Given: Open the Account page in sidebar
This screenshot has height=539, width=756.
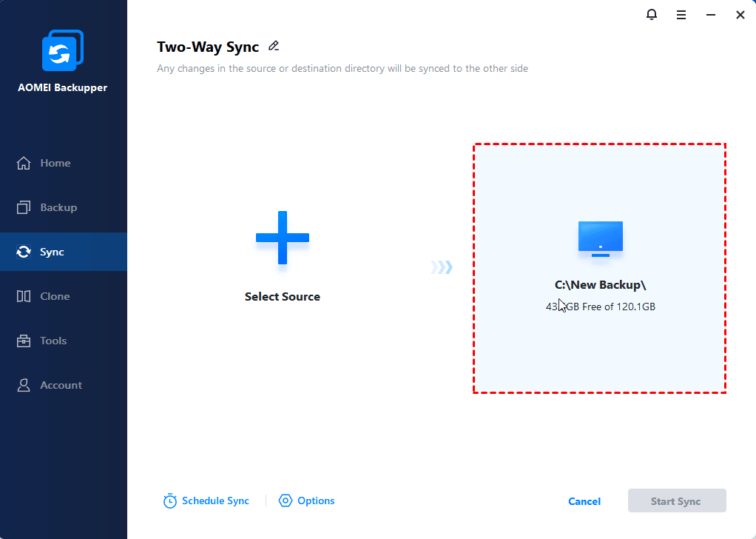Looking at the screenshot, I should coord(63,385).
